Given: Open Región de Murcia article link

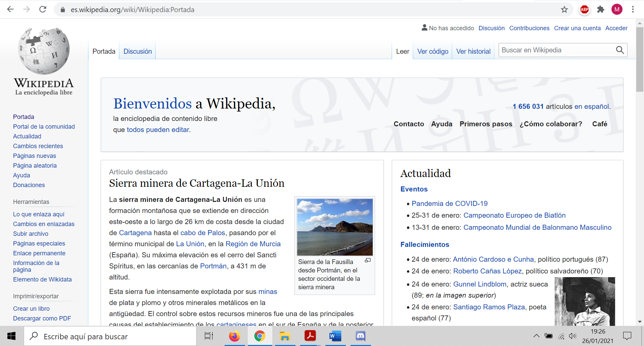Looking at the screenshot, I should click(253, 244).
